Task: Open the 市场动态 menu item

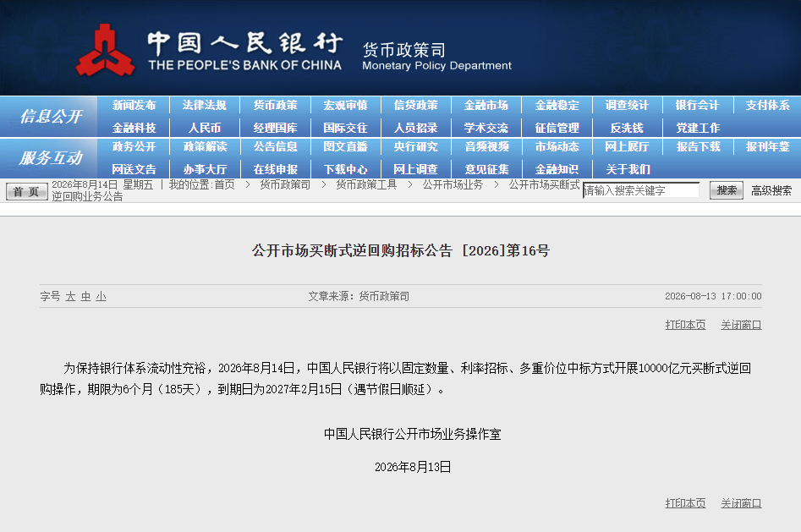Action: (x=557, y=146)
